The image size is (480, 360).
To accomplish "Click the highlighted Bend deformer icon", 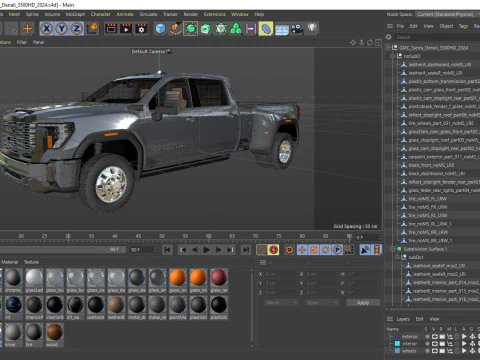I will click(x=266, y=29).
